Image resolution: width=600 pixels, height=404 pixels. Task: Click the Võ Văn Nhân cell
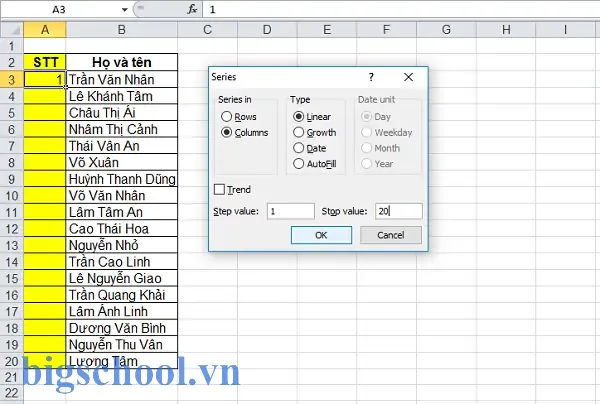pyautogui.click(x=122, y=195)
